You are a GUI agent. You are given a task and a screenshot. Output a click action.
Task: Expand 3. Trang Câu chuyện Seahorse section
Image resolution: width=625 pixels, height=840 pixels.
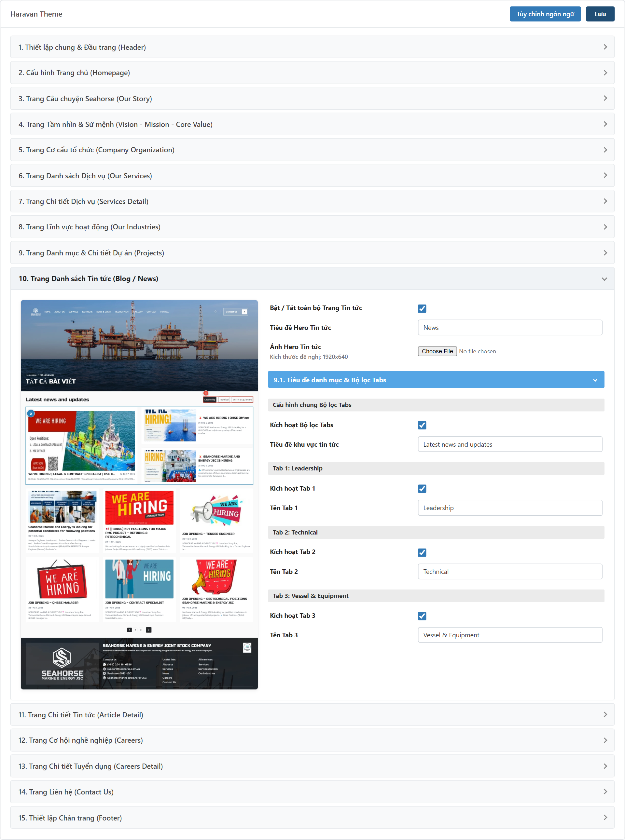coord(312,98)
